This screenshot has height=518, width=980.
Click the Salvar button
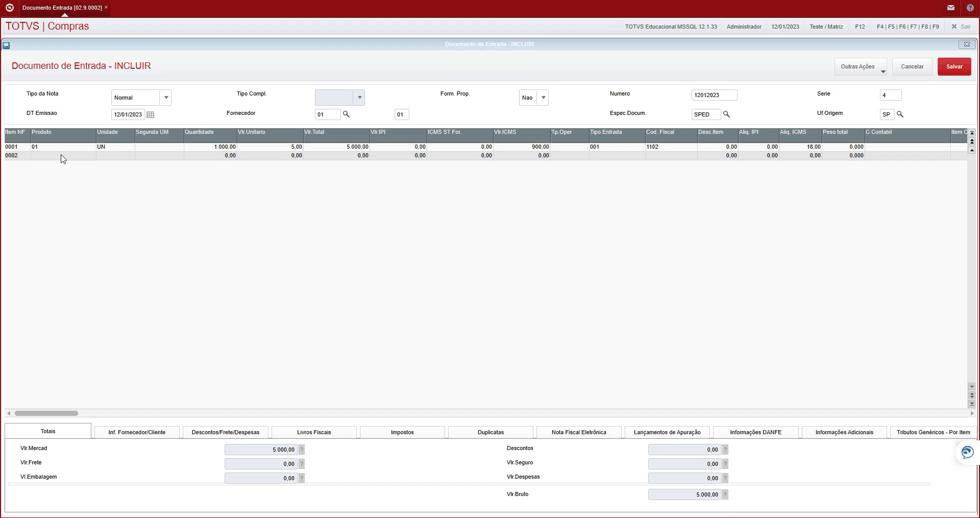click(954, 67)
